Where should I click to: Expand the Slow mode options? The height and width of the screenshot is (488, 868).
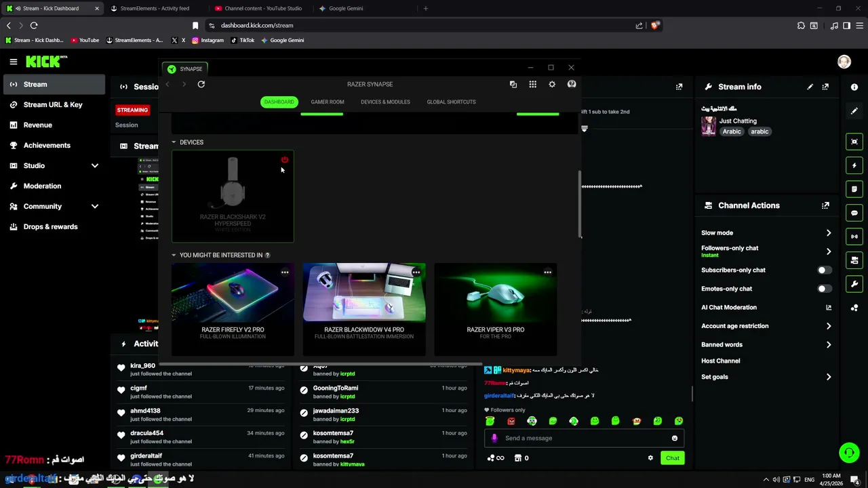point(829,233)
